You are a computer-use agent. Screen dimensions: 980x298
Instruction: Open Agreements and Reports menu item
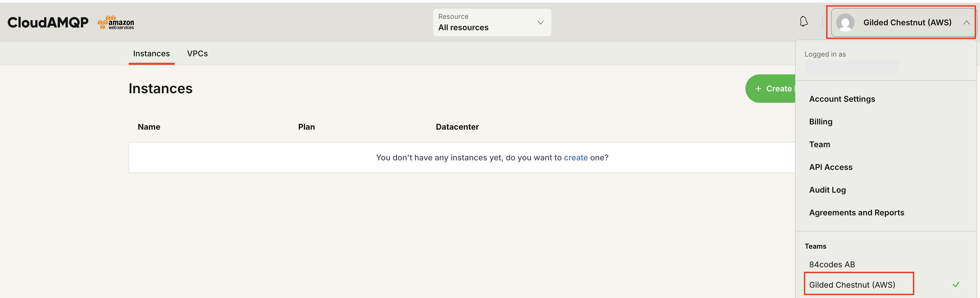(x=856, y=213)
